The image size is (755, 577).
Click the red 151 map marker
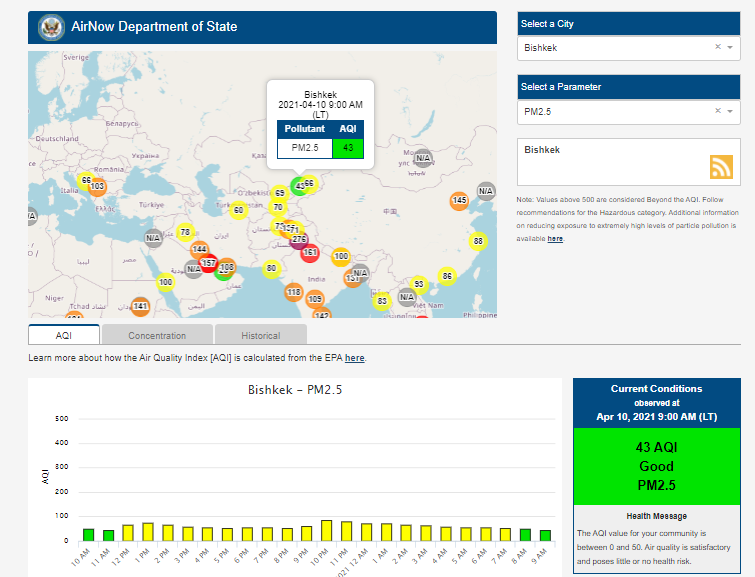pyautogui.click(x=310, y=253)
